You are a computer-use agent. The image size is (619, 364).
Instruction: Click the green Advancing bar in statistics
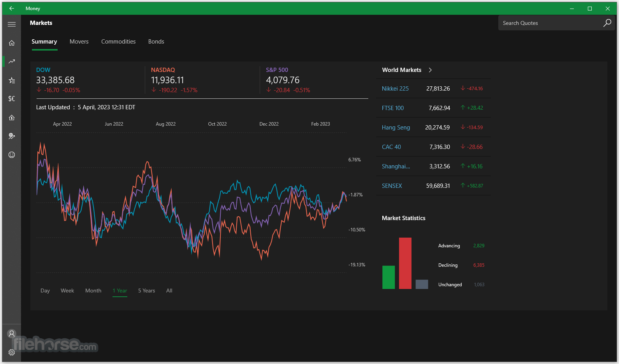(389, 277)
